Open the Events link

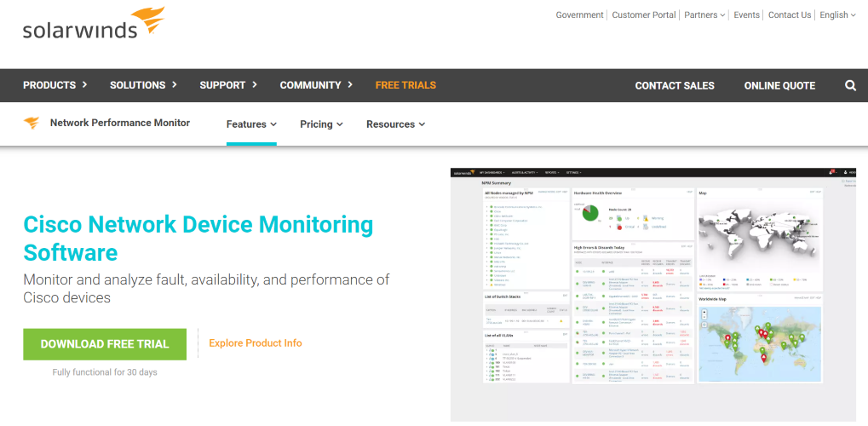[747, 15]
